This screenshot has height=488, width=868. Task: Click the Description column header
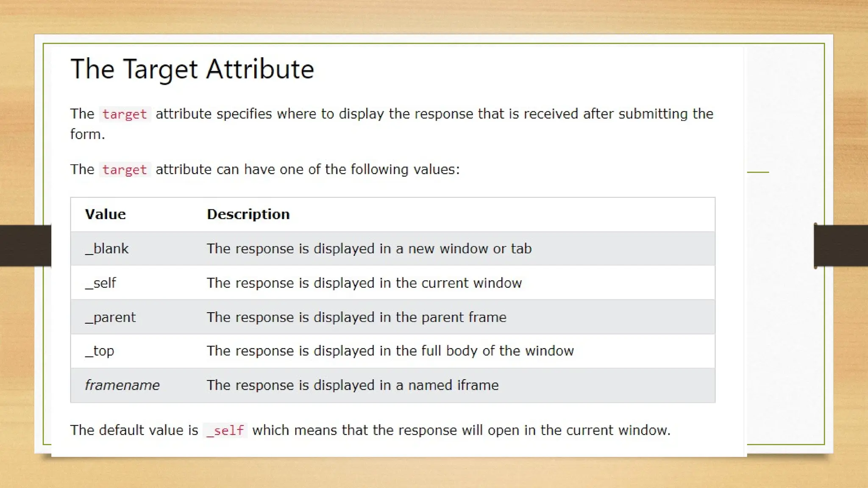click(248, 214)
